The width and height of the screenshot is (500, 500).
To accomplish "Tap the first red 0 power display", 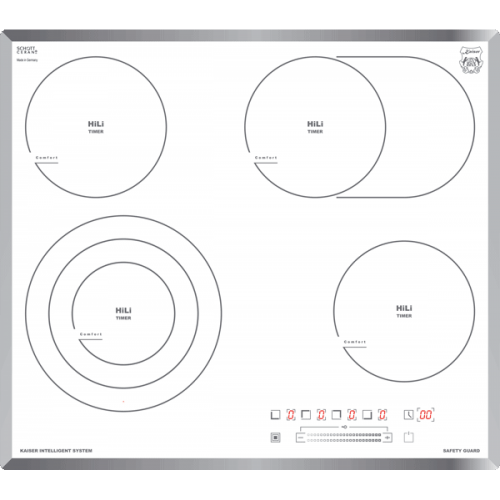I will pos(291,415).
